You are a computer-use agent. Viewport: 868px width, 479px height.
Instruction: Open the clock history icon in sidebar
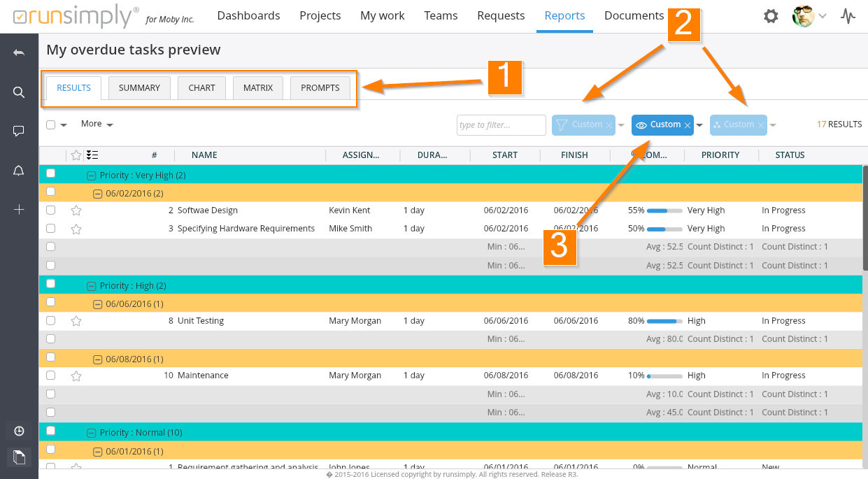pyautogui.click(x=19, y=431)
